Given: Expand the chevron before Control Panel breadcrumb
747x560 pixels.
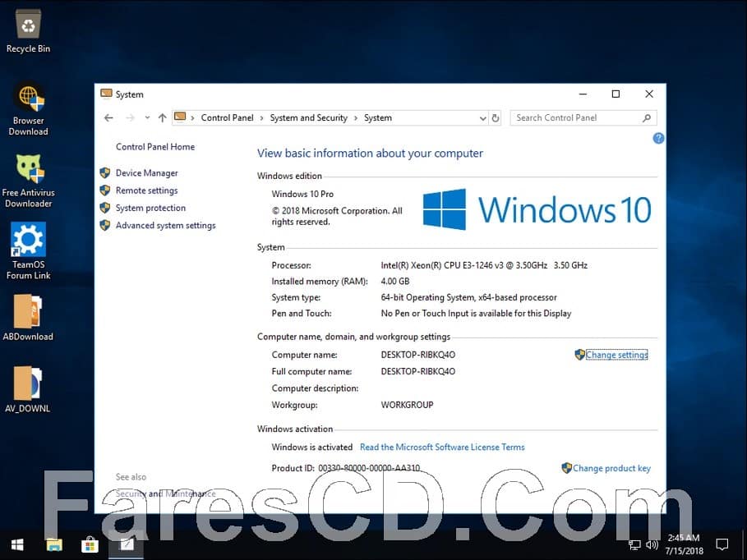Looking at the screenshot, I should pos(192,118).
